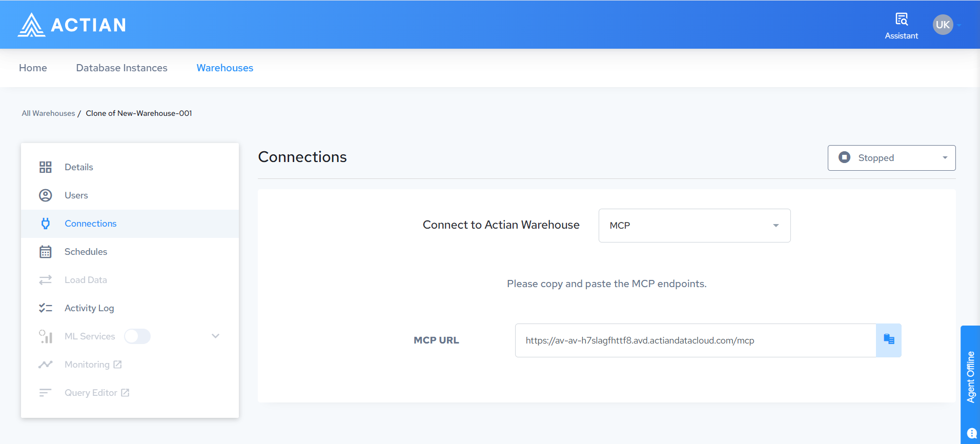Click the Connections page heading
The height and width of the screenshot is (444, 980).
point(302,157)
